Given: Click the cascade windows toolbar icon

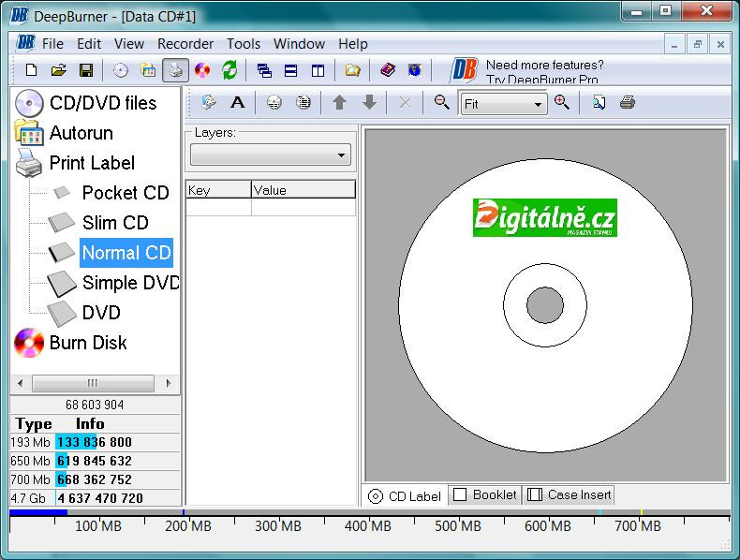Looking at the screenshot, I should click(x=264, y=70).
